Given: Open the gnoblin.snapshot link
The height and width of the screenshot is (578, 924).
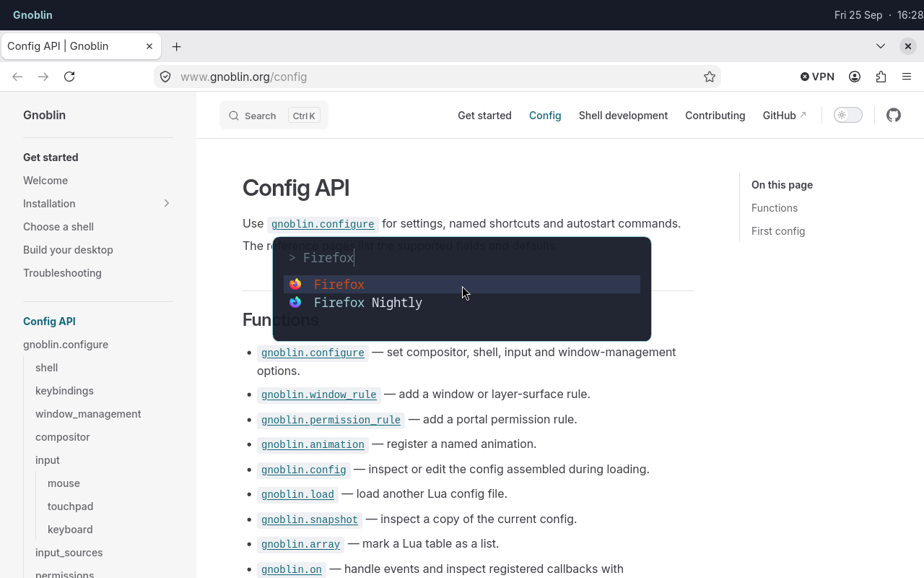Looking at the screenshot, I should pyautogui.click(x=310, y=519).
